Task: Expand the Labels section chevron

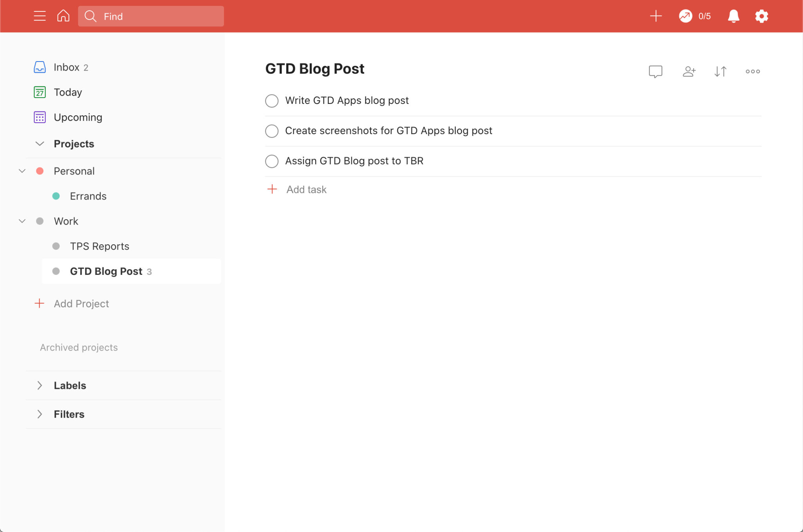Action: click(40, 385)
